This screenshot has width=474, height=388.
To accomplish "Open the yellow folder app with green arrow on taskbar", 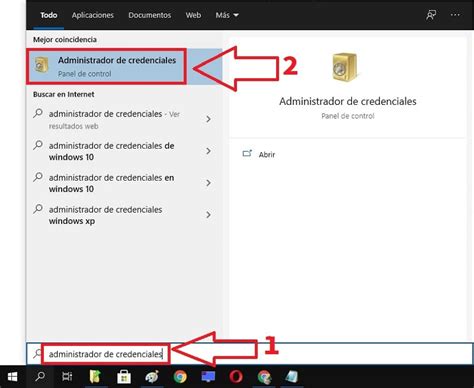I will click(95, 377).
